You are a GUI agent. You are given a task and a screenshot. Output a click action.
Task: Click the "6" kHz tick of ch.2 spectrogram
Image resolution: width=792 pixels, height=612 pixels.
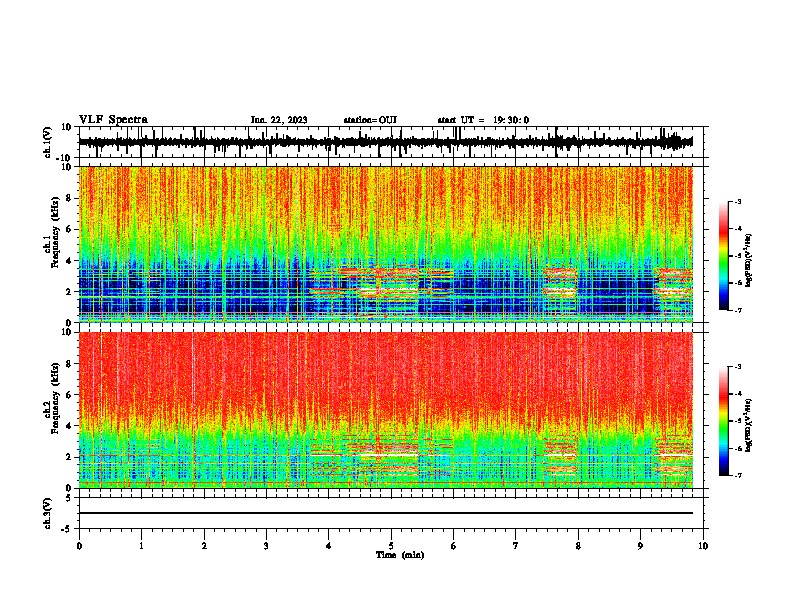point(69,395)
